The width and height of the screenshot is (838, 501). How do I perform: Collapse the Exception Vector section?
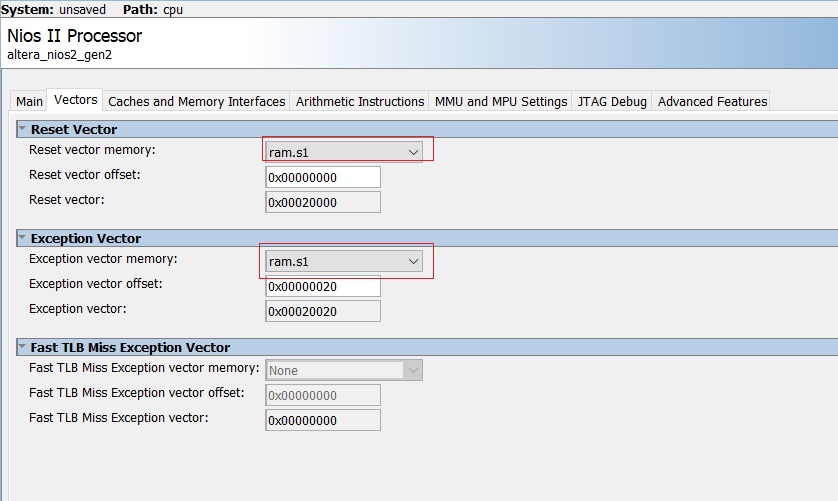22,237
